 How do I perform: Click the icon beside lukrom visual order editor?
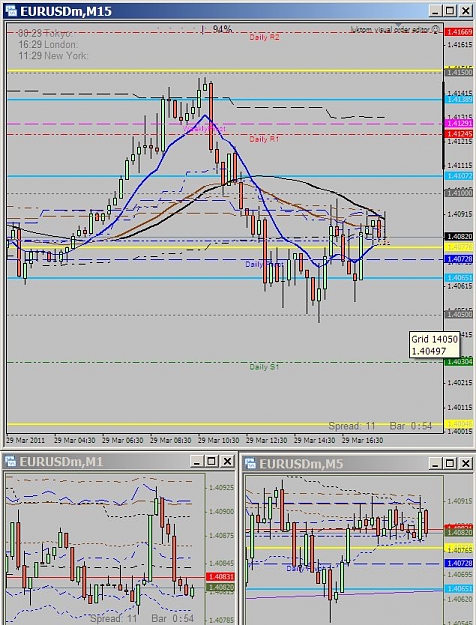[x=435, y=29]
